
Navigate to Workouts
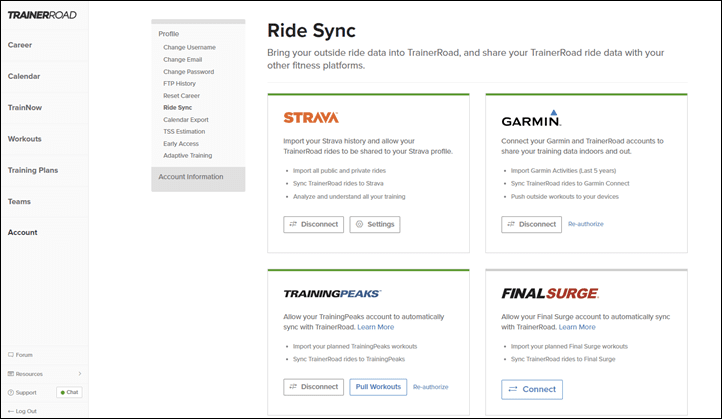[x=24, y=139]
